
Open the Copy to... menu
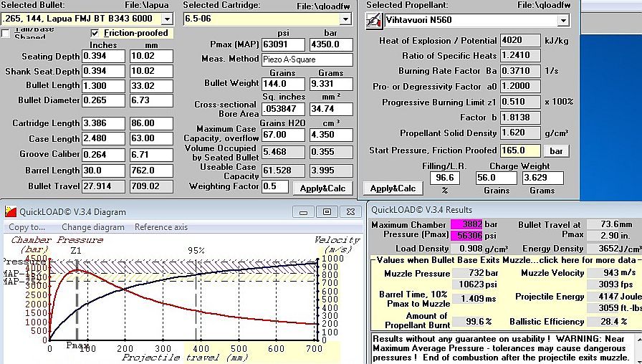pyautogui.click(x=27, y=227)
